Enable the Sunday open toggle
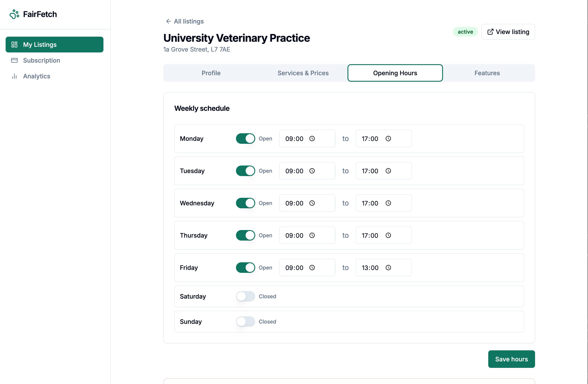Image resolution: width=588 pixels, height=384 pixels. (x=245, y=321)
